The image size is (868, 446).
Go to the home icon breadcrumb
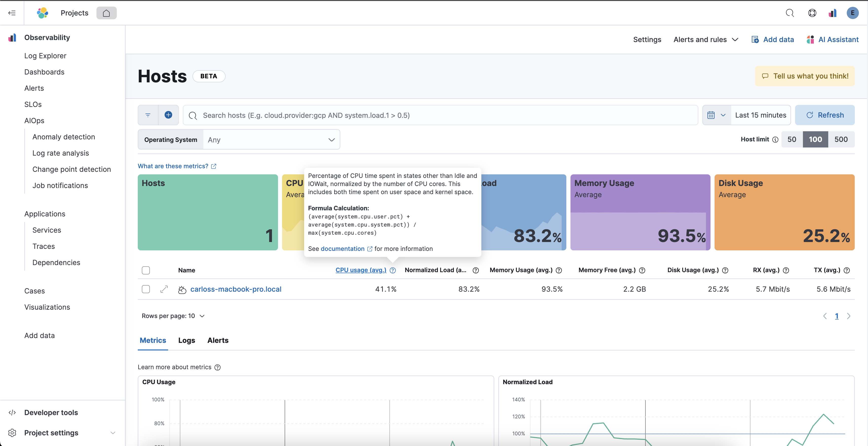pyautogui.click(x=107, y=13)
